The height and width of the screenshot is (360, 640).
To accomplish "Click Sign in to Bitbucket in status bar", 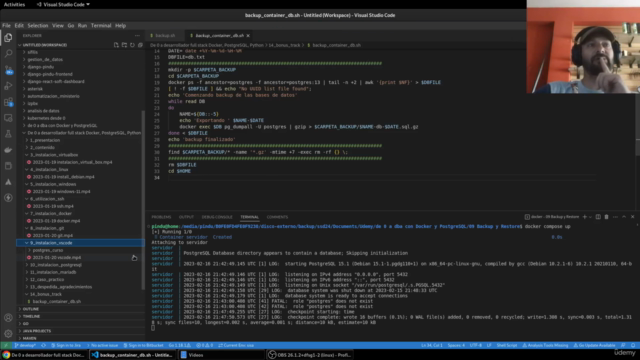I will pyautogui.click(x=143, y=345).
